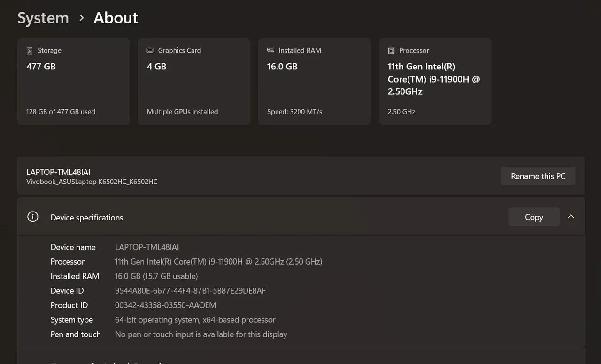This screenshot has height=364, width=601.
Task: Click the Installed RAM memory icon
Action: 271,50
